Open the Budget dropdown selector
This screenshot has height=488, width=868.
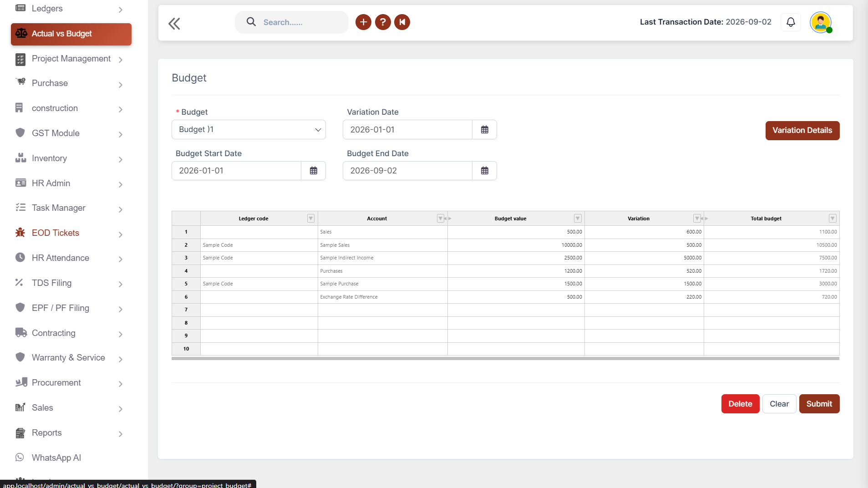(x=249, y=130)
